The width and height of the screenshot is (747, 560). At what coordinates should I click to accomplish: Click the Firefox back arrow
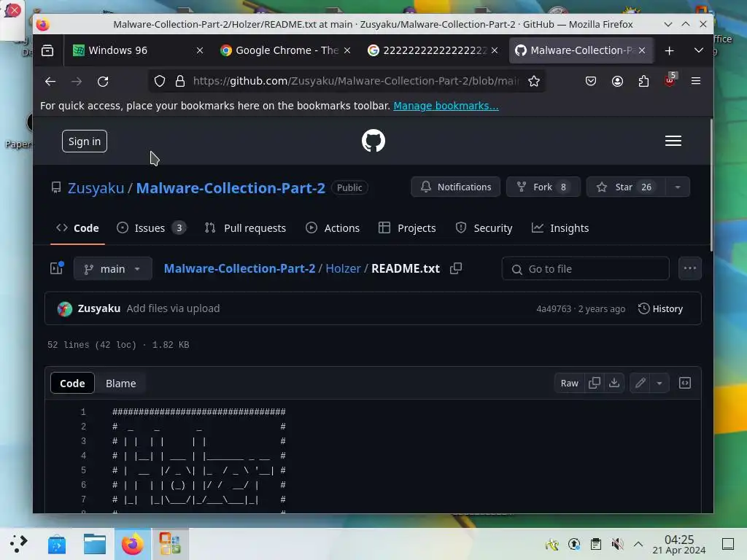coord(50,82)
